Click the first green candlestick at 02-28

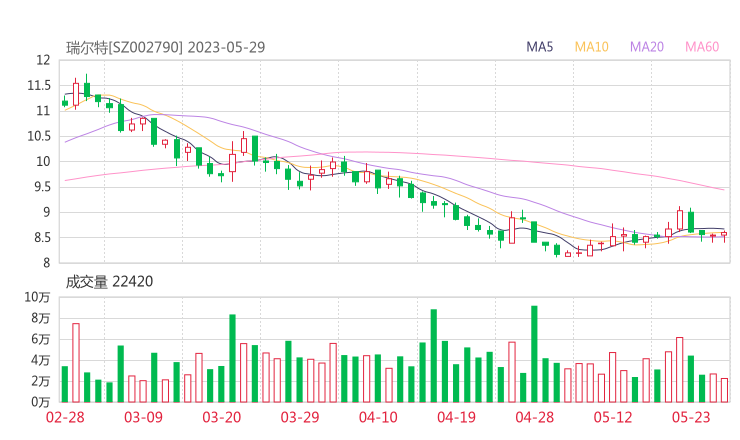coord(65,102)
